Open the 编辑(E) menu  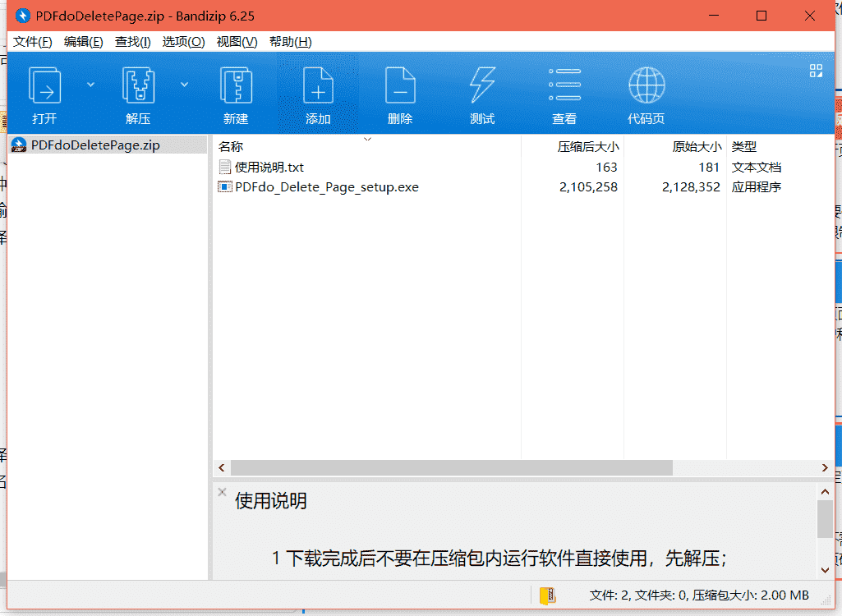coord(83,42)
